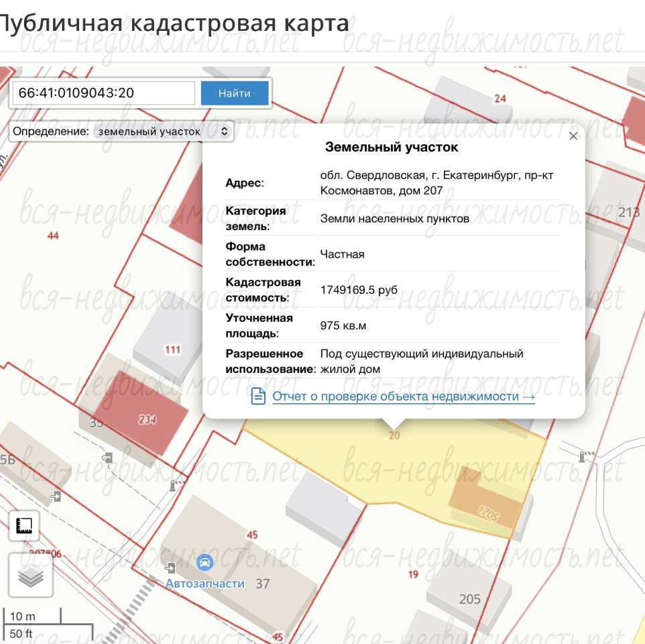Click the ruler measurement tool icon
Screen dimensions: 645x644
coord(24,525)
